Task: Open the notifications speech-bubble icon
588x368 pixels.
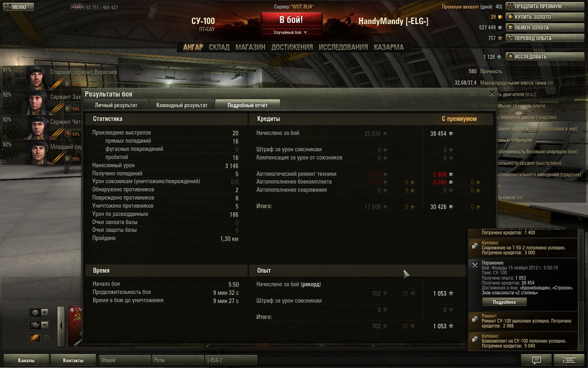Action: tap(536, 360)
